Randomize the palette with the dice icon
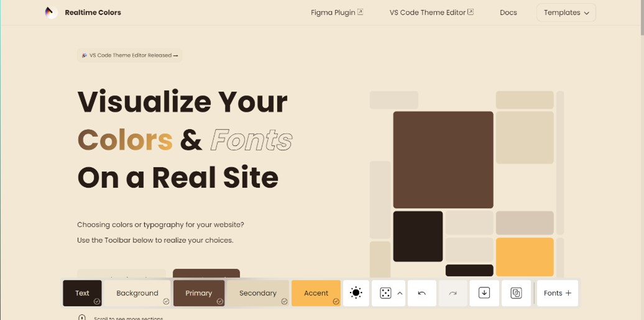The image size is (644, 320). click(385, 293)
